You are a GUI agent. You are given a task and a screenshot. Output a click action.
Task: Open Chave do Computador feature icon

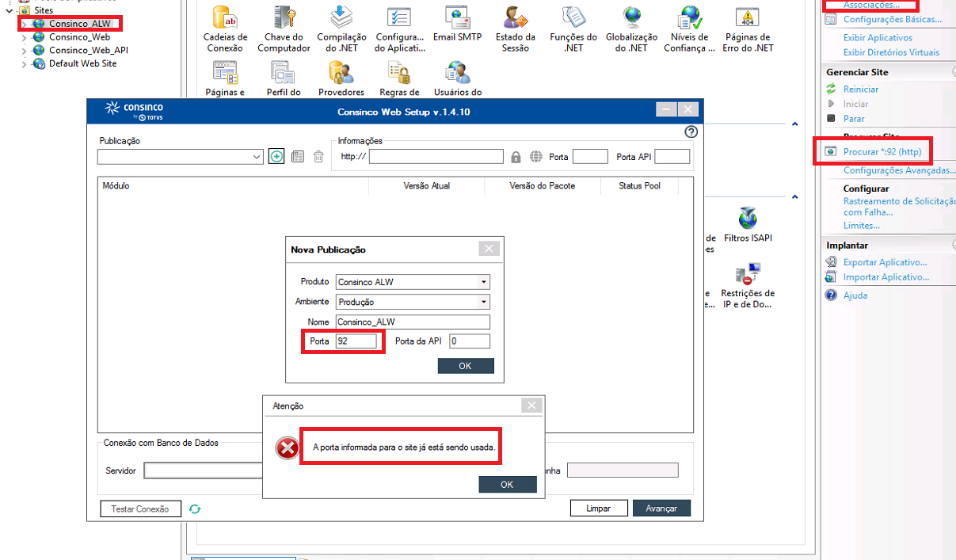click(284, 17)
